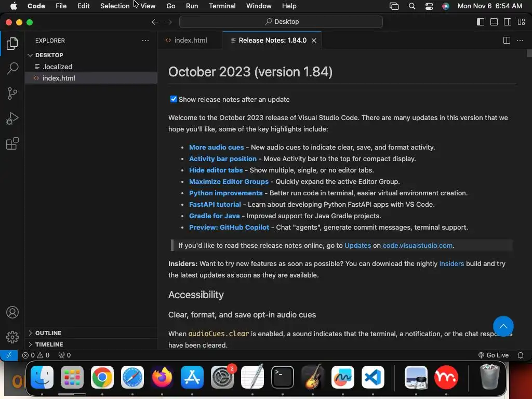Go back using the left arrow
Viewport: 532px width, 399px height.
155,22
